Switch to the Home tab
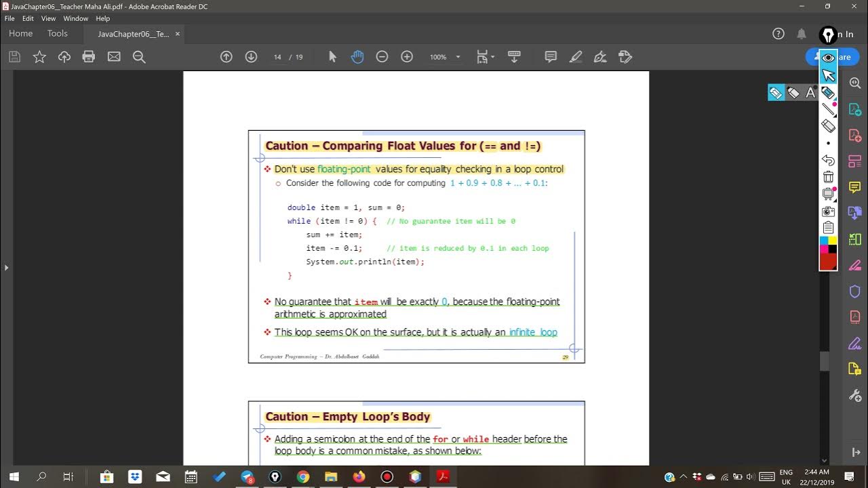 (20, 33)
